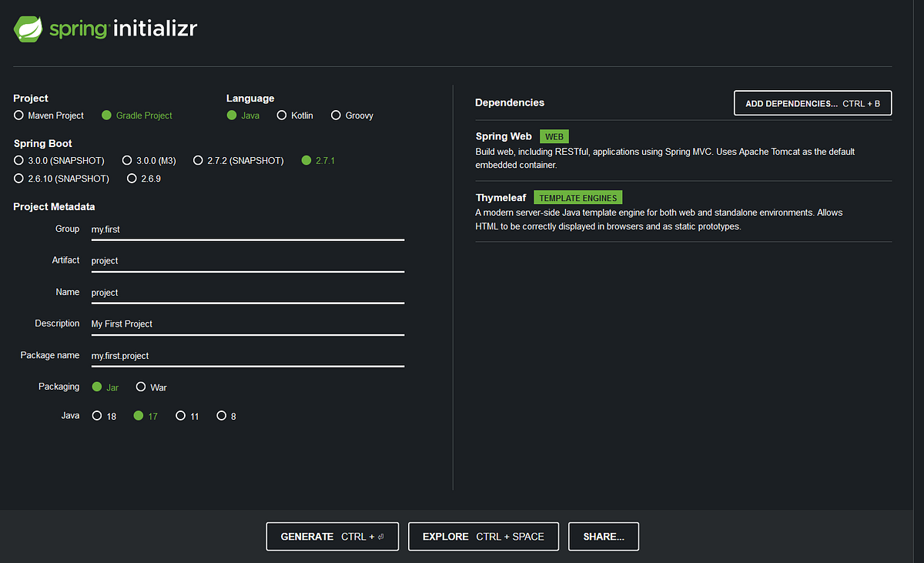
Task: Edit the Package name field
Action: pyautogui.click(x=247, y=356)
